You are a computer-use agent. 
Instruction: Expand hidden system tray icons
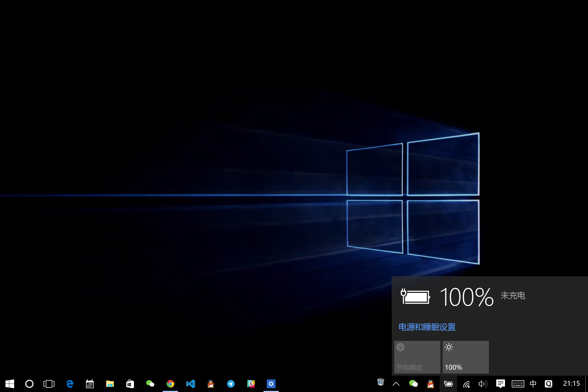(396, 384)
